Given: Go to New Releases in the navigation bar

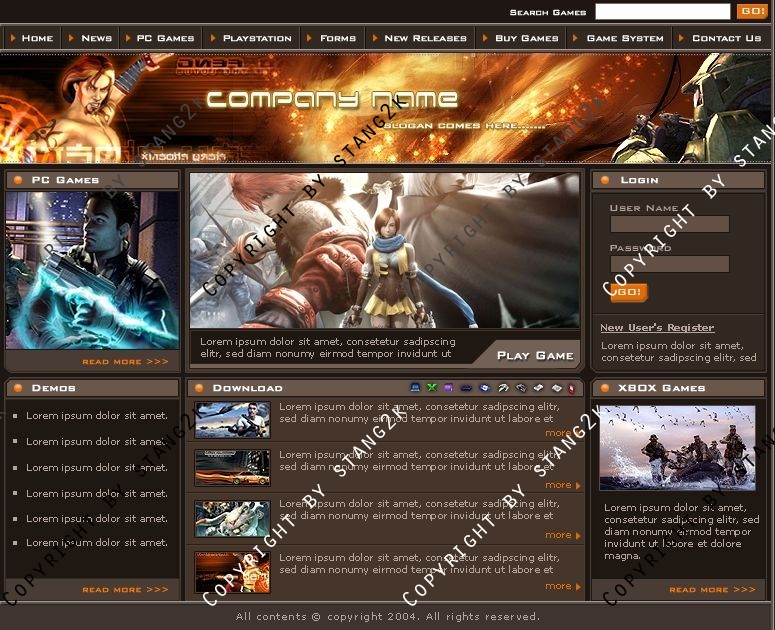Looking at the screenshot, I should [x=425, y=38].
